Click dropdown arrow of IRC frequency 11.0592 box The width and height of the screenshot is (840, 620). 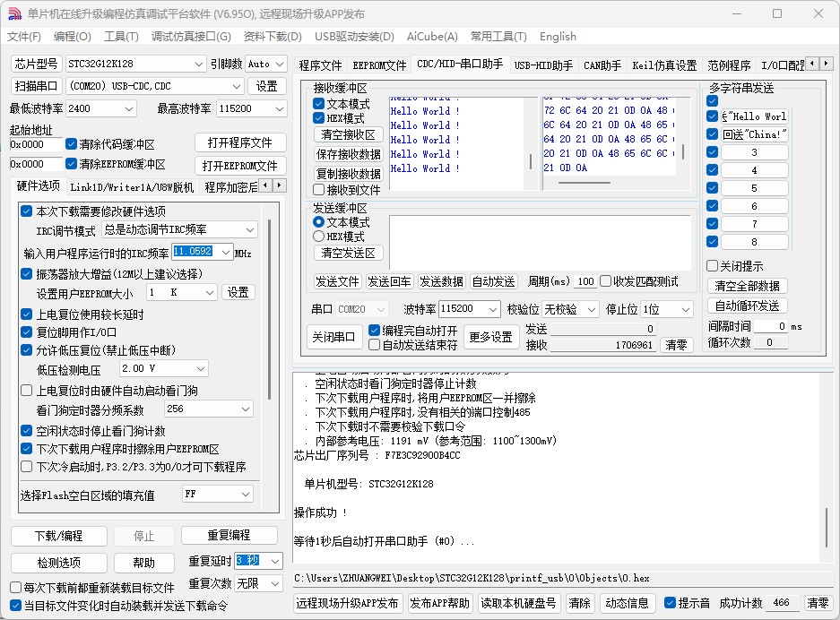coord(224,253)
